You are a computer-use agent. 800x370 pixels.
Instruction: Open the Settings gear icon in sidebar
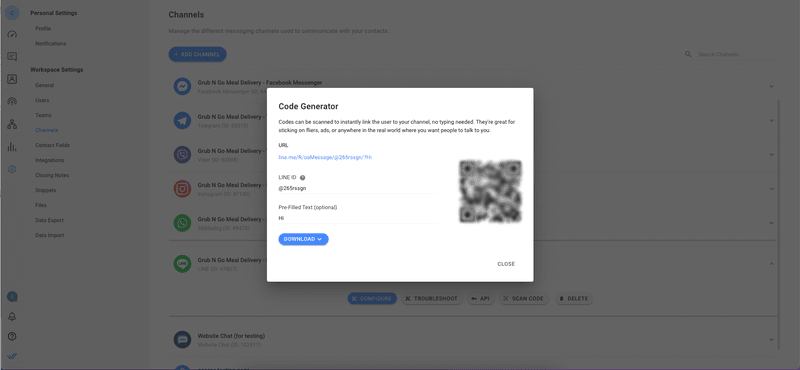(x=12, y=169)
